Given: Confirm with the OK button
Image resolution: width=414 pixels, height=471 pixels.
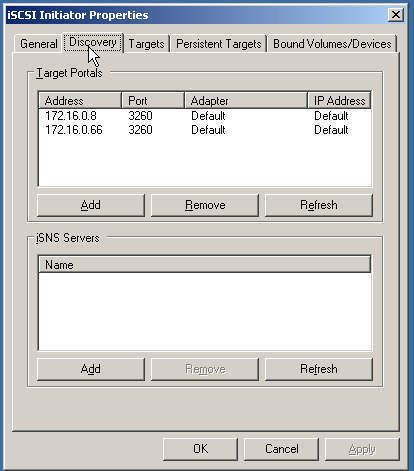Looking at the screenshot, I should pyautogui.click(x=200, y=449).
